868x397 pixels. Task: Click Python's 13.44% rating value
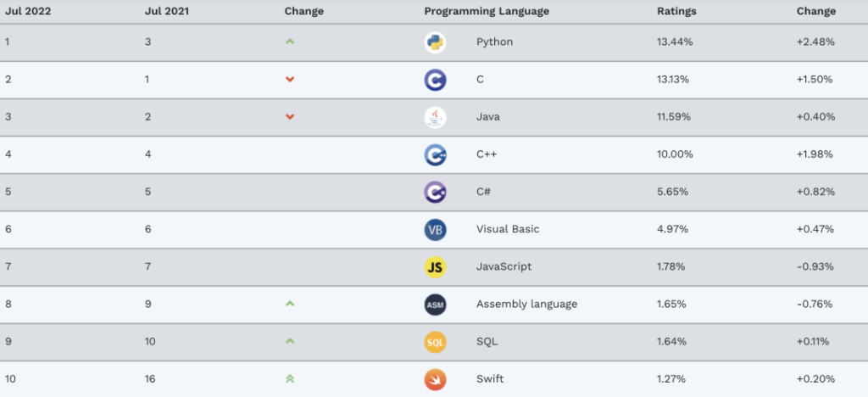point(673,42)
